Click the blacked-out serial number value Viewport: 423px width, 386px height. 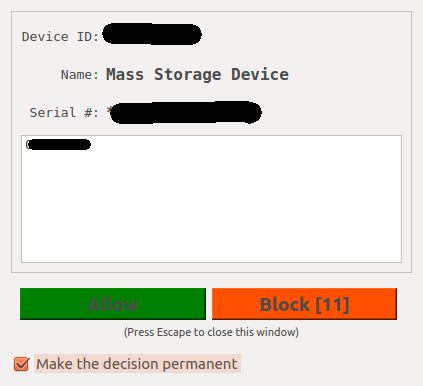click(186, 112)
